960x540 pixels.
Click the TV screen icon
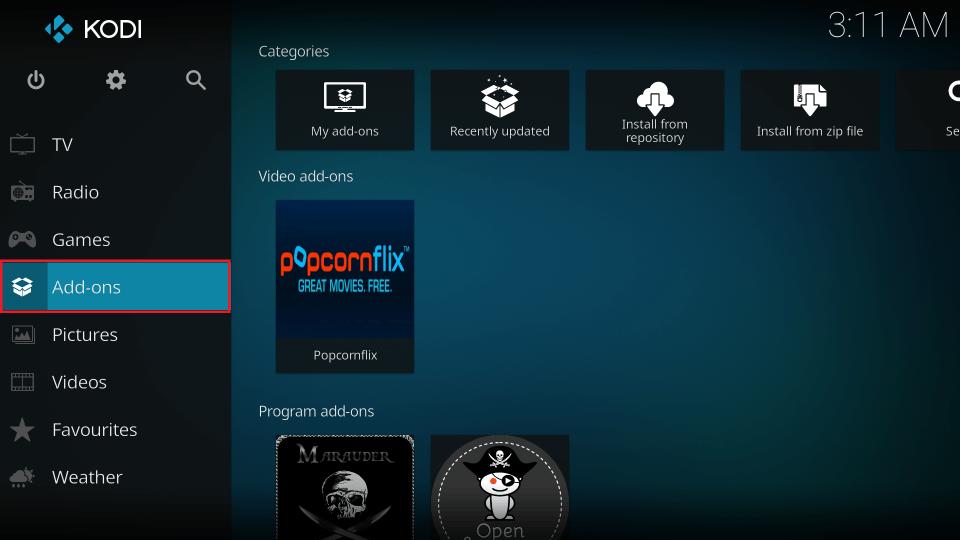(23, 144)
